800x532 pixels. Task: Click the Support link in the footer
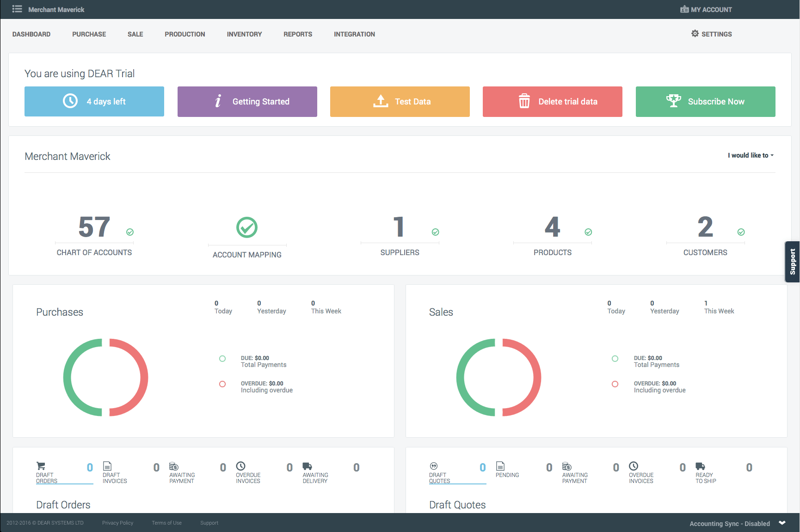pyautogui.click(x=209, y=523)
